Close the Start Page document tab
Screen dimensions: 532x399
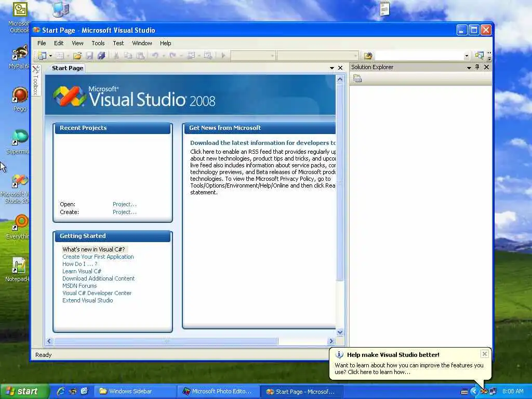click(340, 68)
